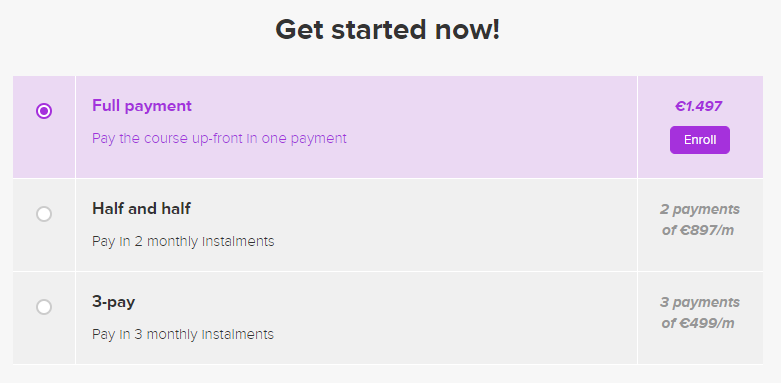
Task: Click '2 payments of €897/m' price text
Action: click(700, 220)
